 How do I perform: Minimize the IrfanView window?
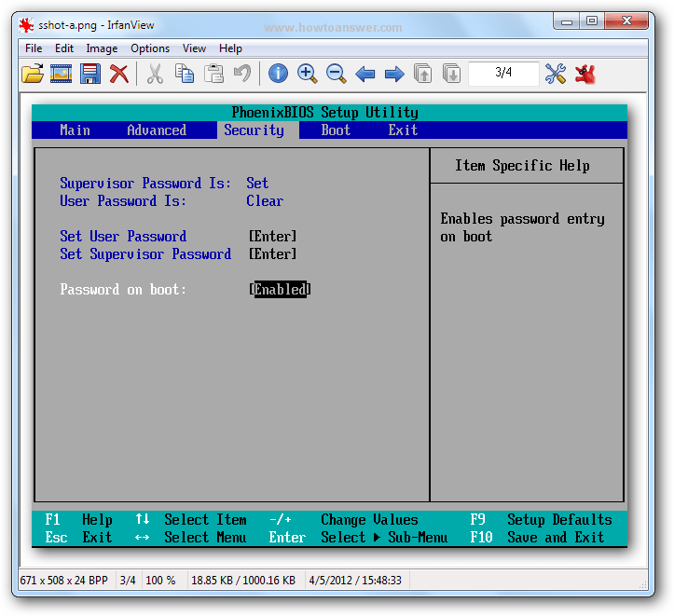(567, 21)
